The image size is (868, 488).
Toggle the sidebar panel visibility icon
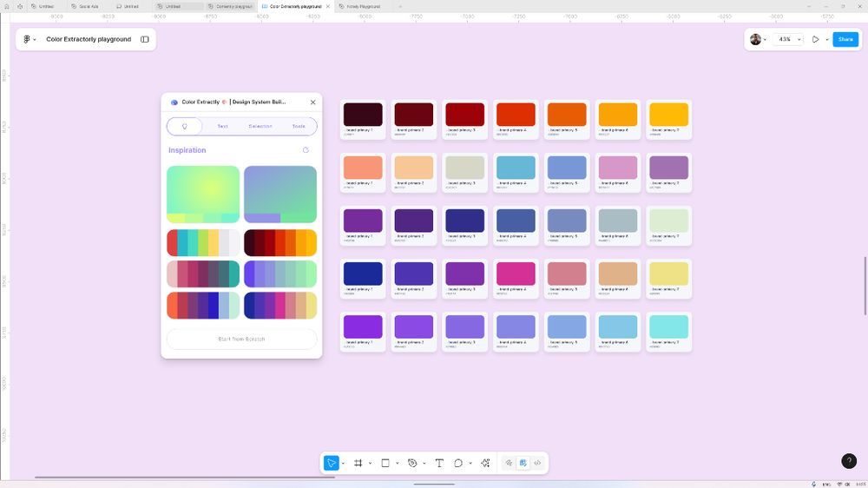pyautogui.click(x=145, y=39)
